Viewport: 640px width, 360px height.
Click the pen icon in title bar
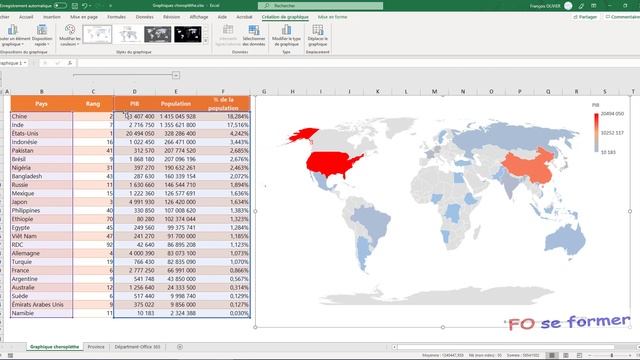[x=581, y=6]
